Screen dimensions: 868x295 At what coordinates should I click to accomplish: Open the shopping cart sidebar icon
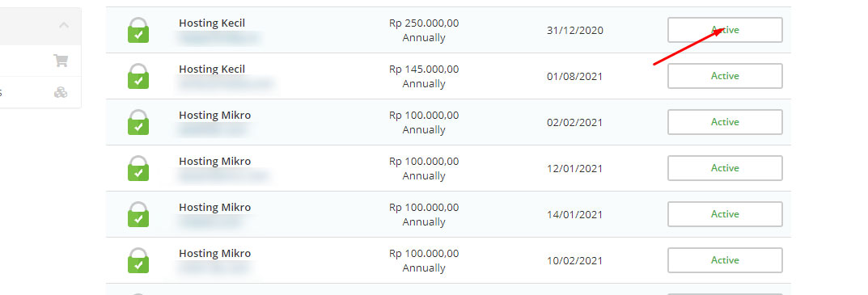pyautogui.click(x=61, y=61)
